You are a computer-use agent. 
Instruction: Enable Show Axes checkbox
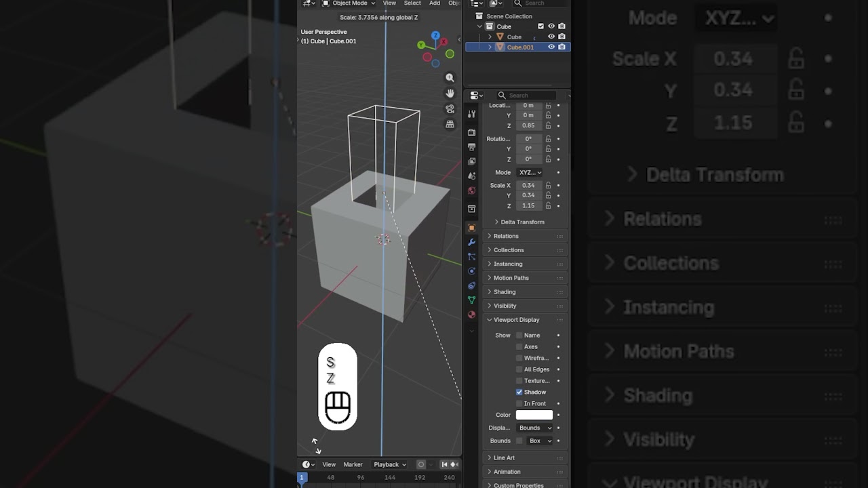519,346
